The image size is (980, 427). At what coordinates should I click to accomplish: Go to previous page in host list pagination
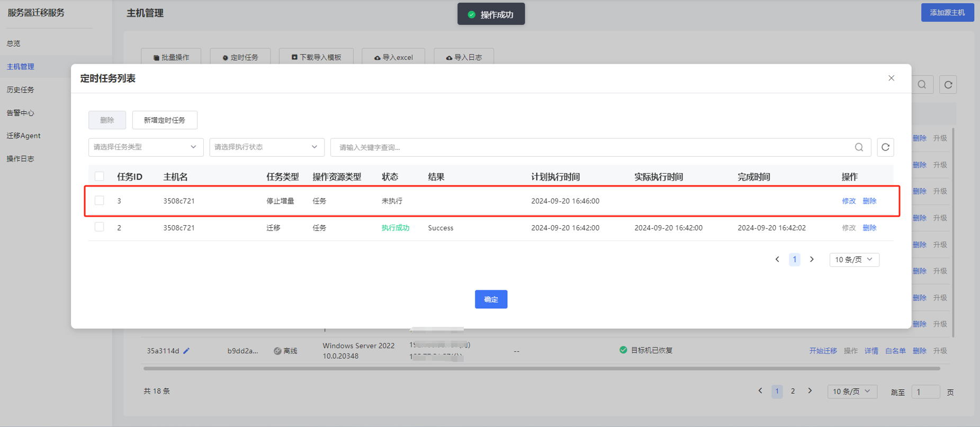[760, 391]
